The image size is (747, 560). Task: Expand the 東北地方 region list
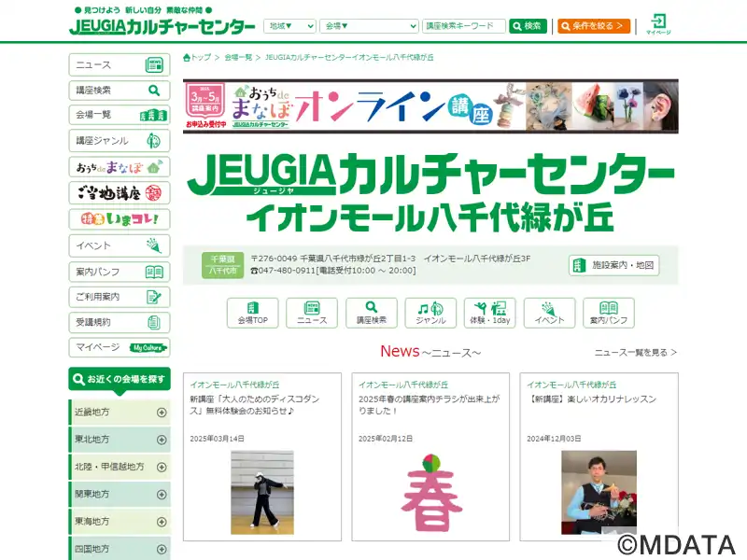pos(120,440)
